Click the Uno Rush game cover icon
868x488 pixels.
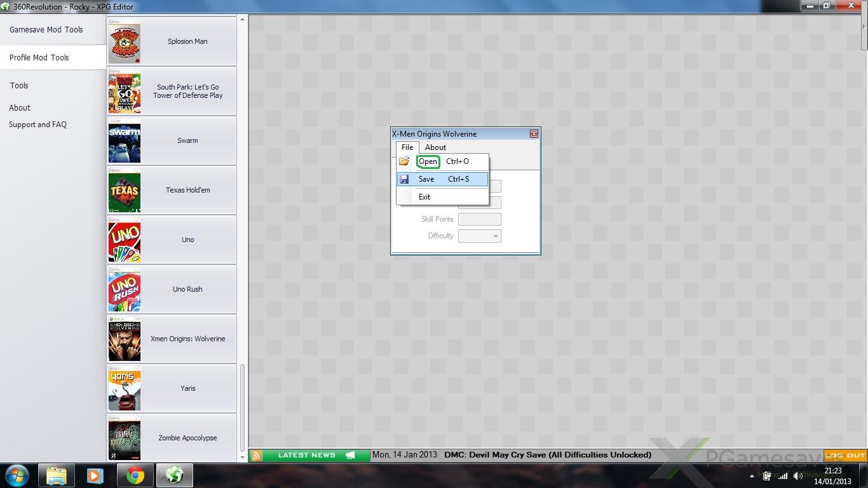point(125,289)
